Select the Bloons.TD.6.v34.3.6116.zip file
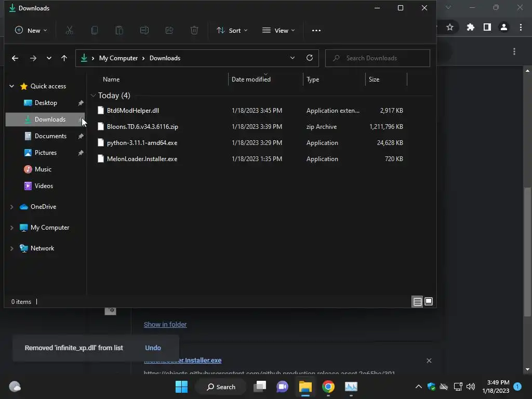 (142, 127)
